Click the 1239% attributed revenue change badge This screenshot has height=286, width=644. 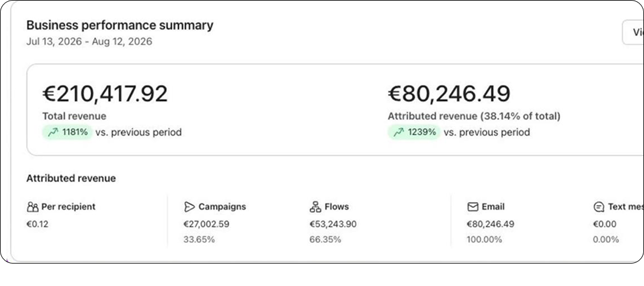(x=414, y=132)
